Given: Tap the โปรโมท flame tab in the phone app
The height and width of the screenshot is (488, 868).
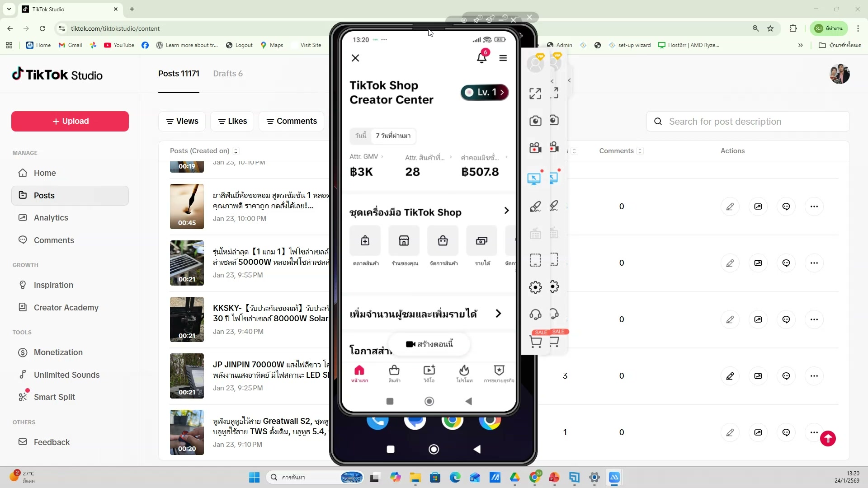Looking at the screenshot, I should pyautogui.click(x=464, y=373).
